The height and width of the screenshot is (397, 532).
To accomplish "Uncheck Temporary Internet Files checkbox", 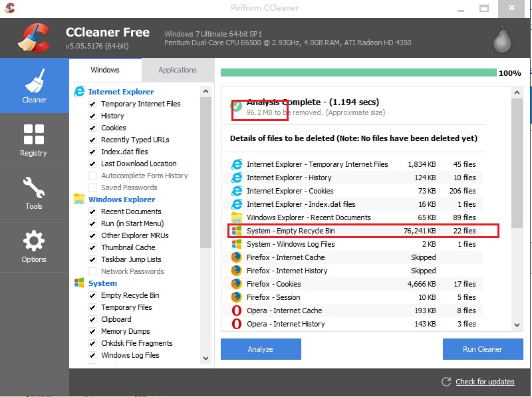I will 92,104.
